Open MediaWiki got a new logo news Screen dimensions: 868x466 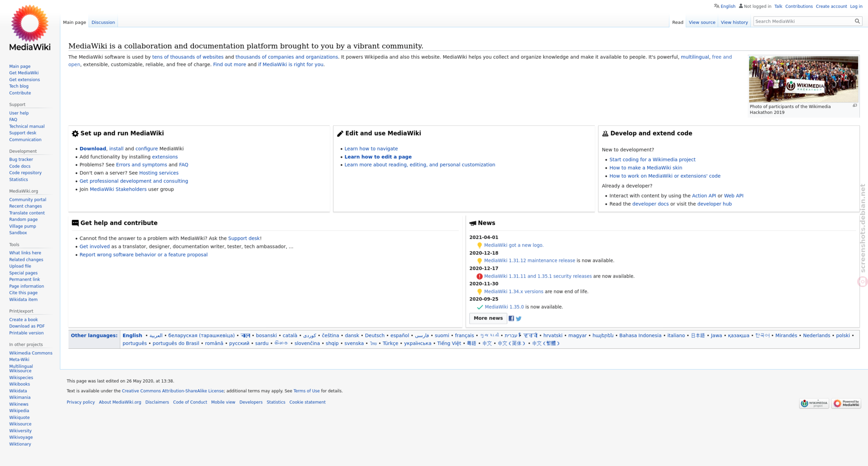(x=514, y=245)
